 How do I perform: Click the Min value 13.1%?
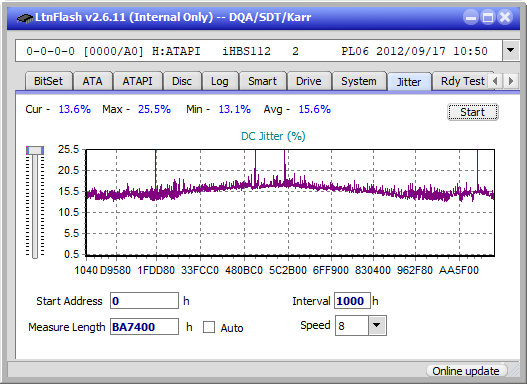point(235,109)
